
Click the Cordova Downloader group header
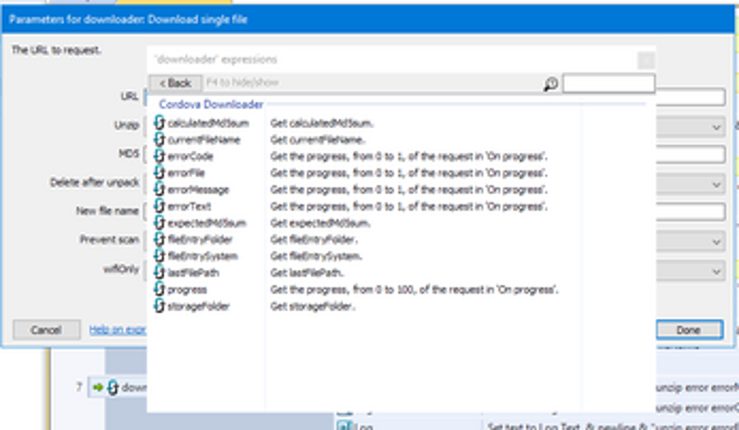(x=211, y=104)
